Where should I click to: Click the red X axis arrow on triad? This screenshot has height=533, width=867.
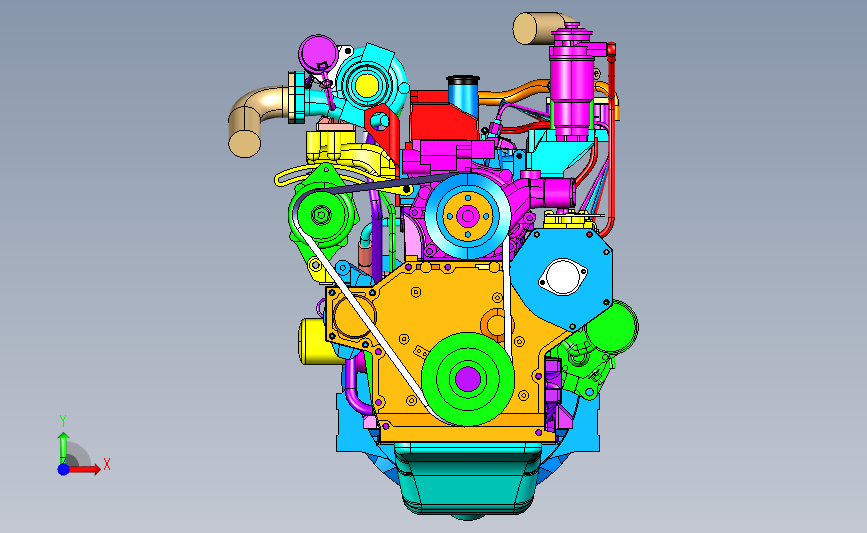coord(84,469)
